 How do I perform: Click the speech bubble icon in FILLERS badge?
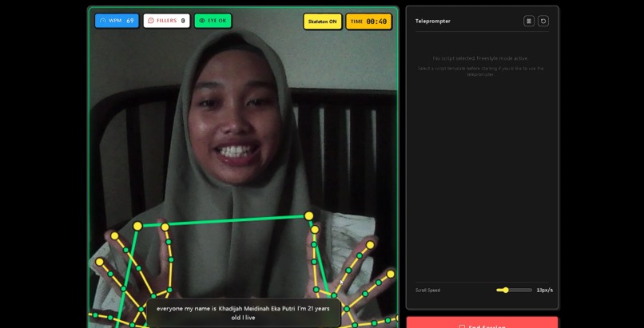[x=151, y=21]
